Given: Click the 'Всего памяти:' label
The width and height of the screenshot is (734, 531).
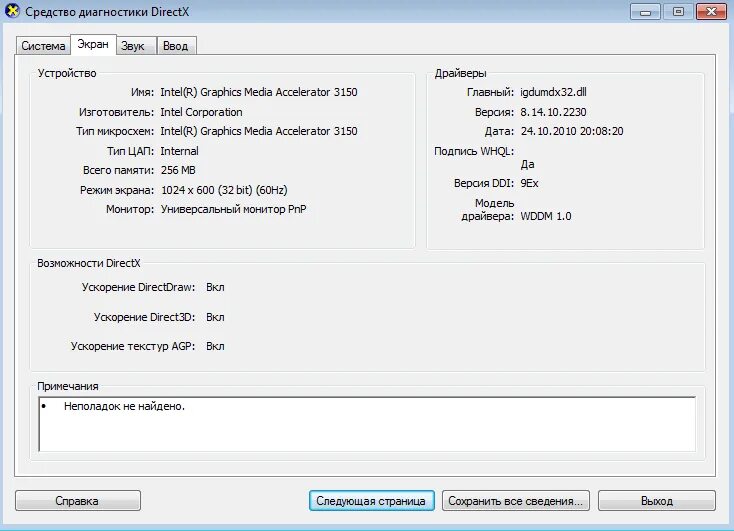Looking at the screenshot, I should click(x=118, y=170).
